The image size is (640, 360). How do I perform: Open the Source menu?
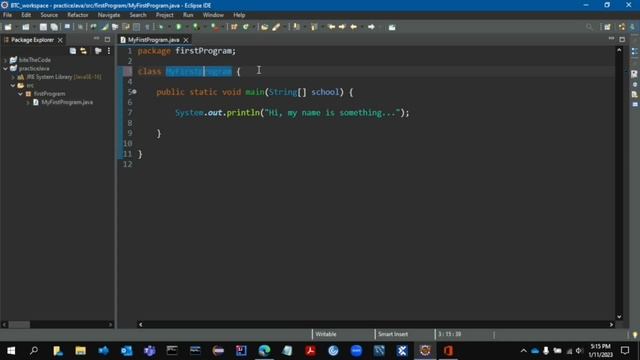click(x=49, y=15)
